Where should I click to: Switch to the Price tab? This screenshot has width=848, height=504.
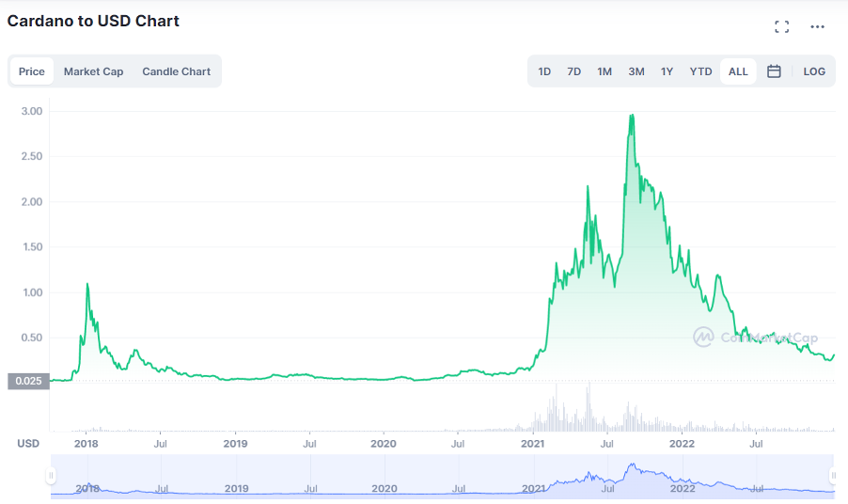coord(32,71)
